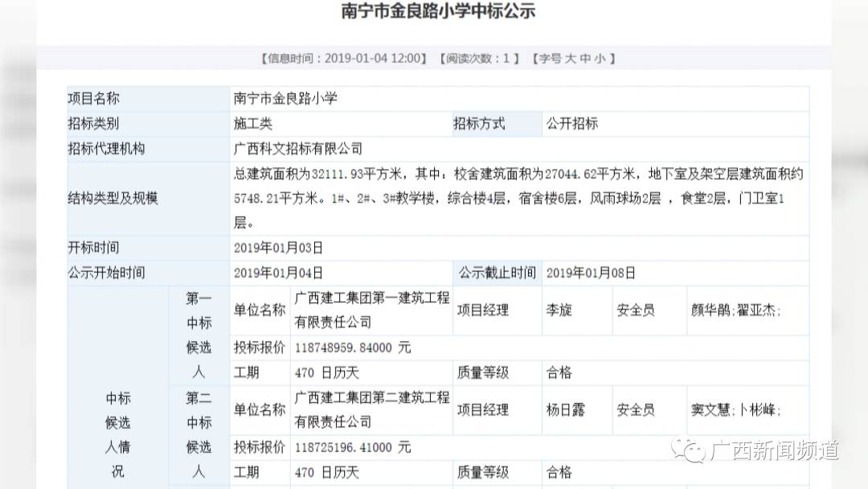Click the 第一中标候选人 header cell
The height and width of the screenshot is (489, 868).
[x=199, y=335]
